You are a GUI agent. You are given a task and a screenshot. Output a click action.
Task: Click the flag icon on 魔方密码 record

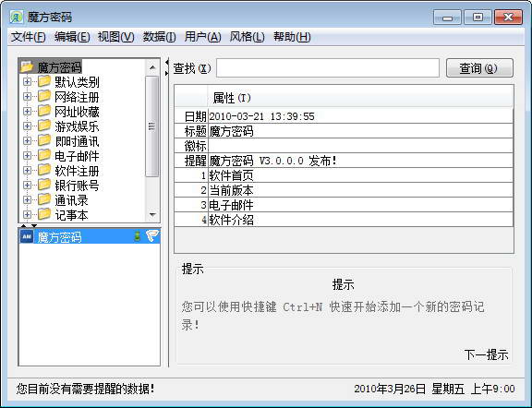coord(152,236)
